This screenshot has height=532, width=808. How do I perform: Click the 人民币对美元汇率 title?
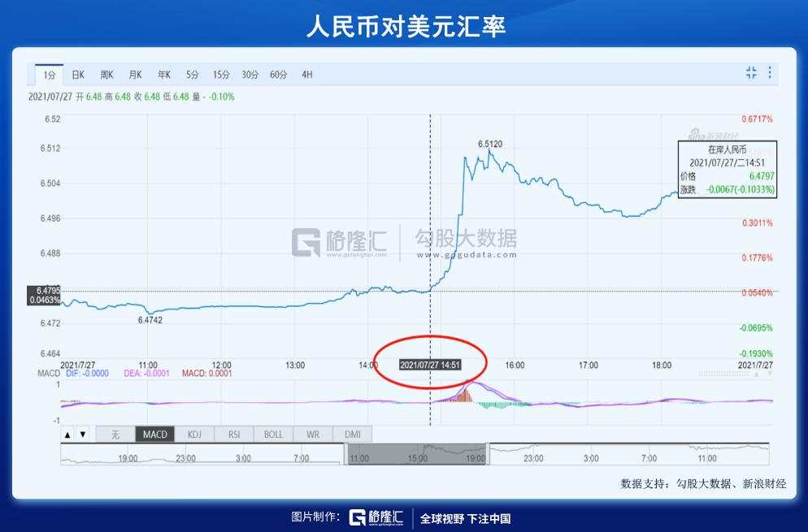406,26
